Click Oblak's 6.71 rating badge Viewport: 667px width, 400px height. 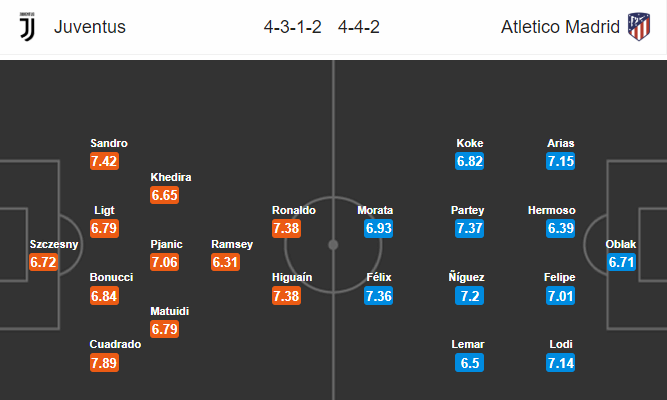point(621,262)
